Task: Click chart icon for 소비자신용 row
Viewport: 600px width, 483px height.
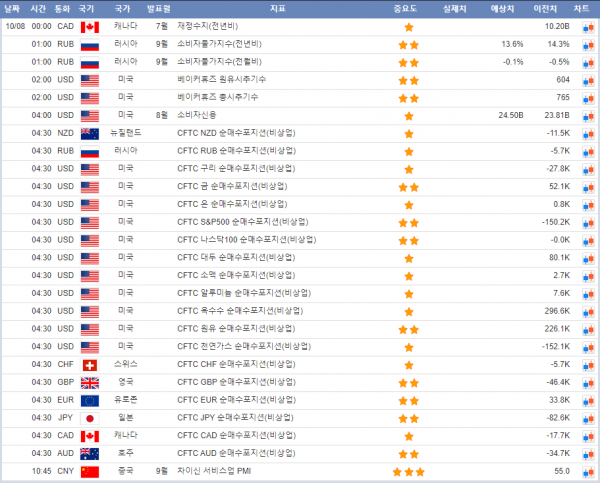Action: point(588,115)
